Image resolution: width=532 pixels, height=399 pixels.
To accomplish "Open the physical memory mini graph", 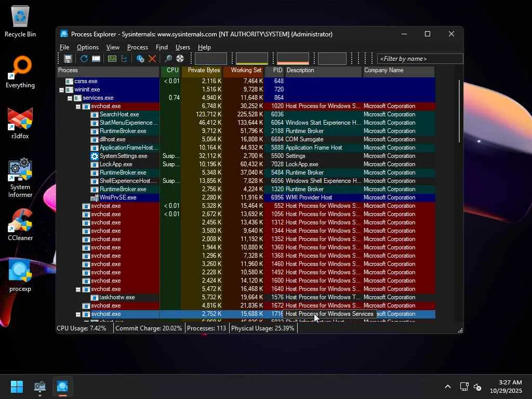I will click(293, 58).
